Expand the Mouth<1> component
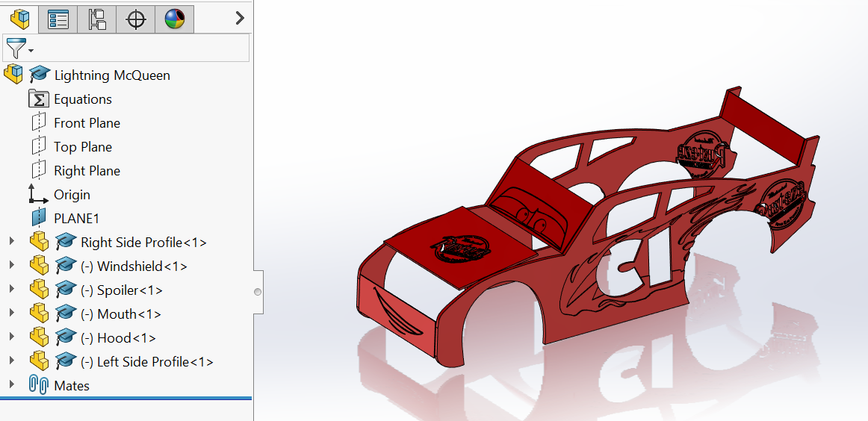Image resolution: width=868 pixels, height=421 pixels. pyautogui.click(x=12, y=313)
